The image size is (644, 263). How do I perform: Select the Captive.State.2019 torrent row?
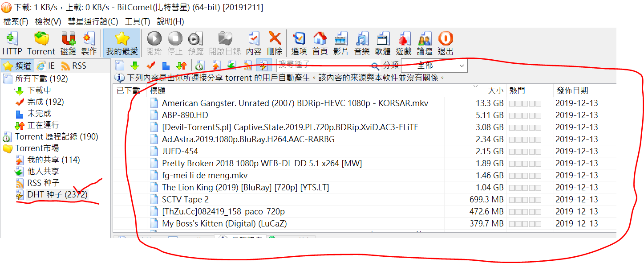tap(365, 127)
